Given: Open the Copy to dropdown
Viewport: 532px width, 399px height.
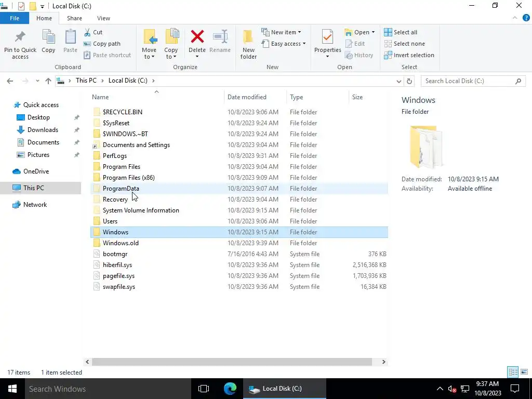Looking at the screenshot, I should (x=171, y=57).
